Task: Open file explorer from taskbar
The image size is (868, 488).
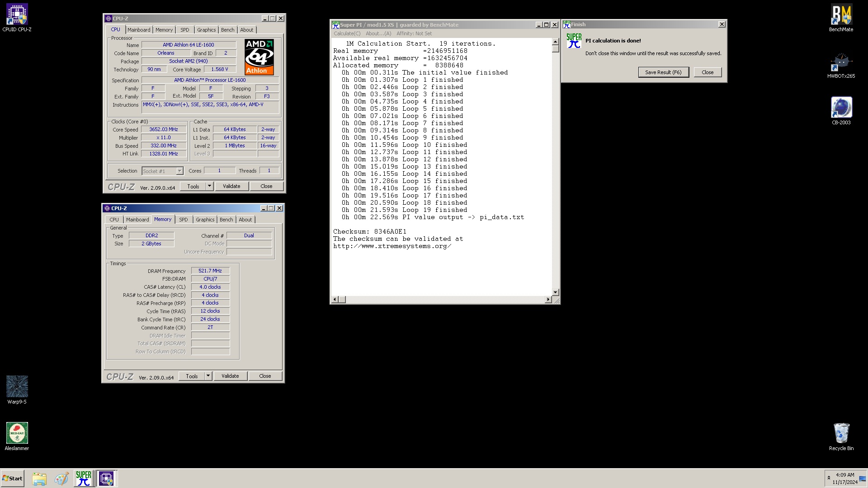Action: pos(39,479)
